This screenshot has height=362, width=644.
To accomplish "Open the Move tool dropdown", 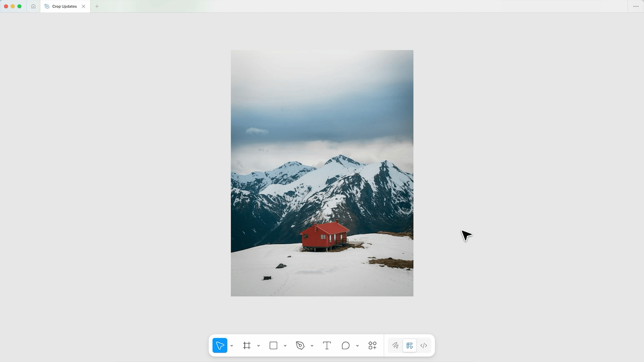I will click(231, 346).
